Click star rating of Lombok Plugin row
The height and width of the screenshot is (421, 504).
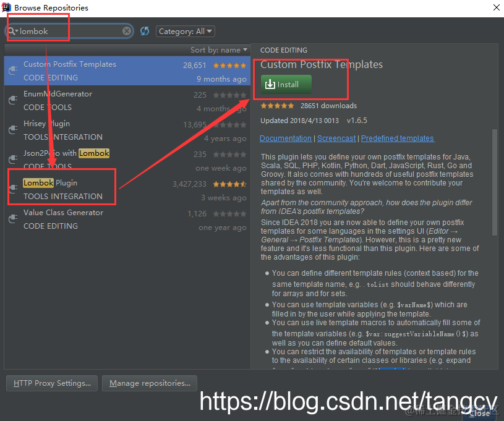point(229,184)
